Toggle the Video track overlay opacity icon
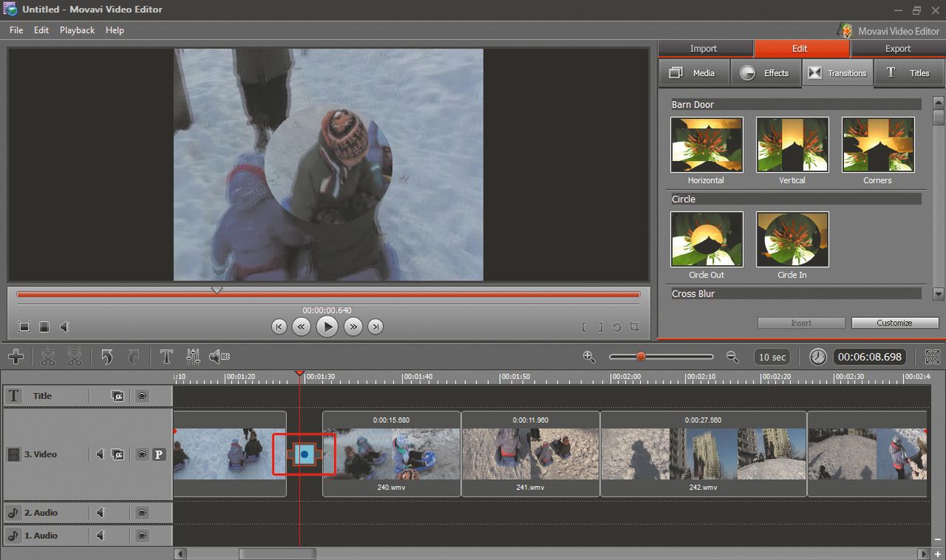Screen dimensions: 946x560 pyautogui.click(x=118, y=454)
